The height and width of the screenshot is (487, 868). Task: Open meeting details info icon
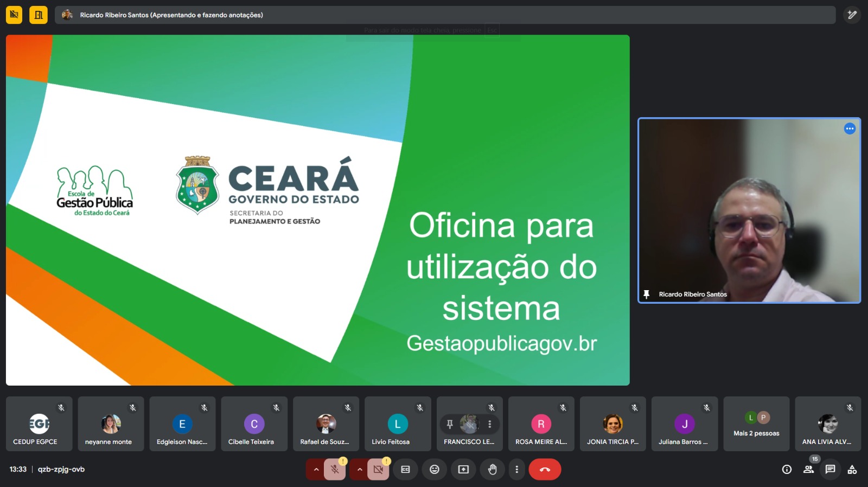pos(787,470)
